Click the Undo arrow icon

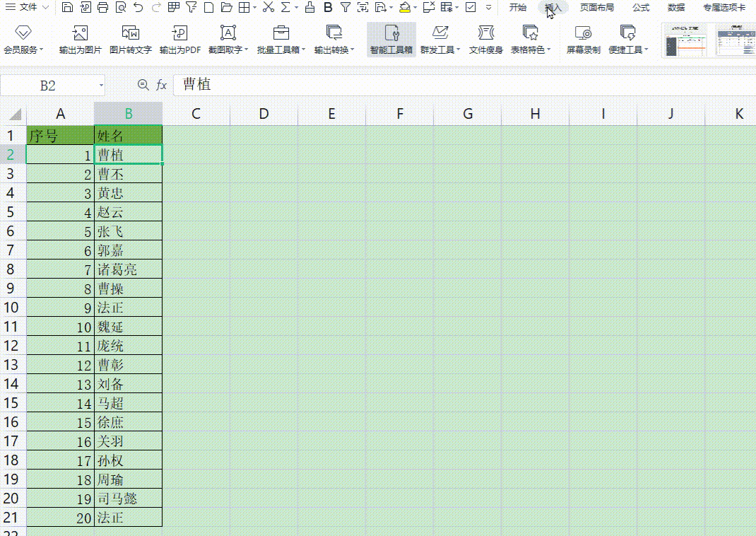coord(138,7)
